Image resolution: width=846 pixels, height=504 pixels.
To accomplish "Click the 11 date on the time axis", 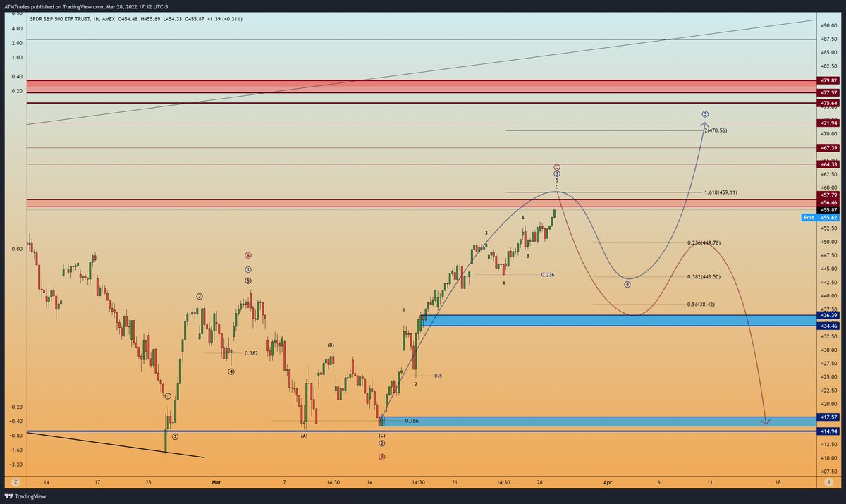I will 709,483.
